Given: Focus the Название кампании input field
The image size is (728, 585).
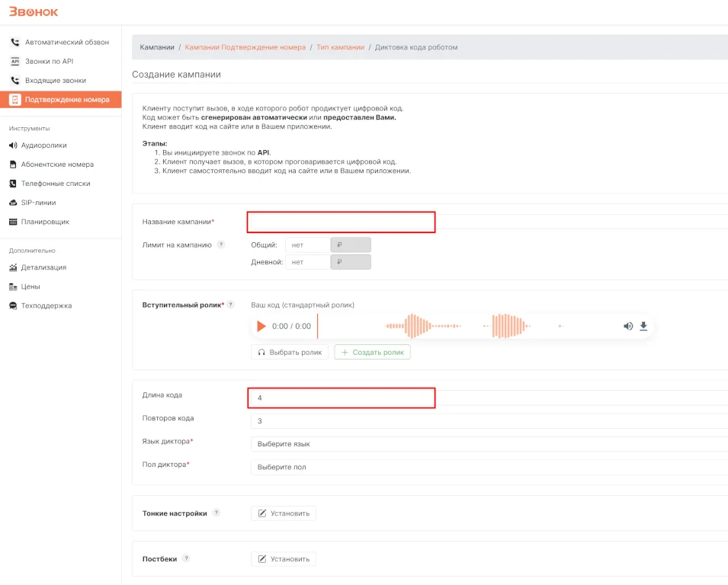Looking at the screenshot, I should coord(341,222).
